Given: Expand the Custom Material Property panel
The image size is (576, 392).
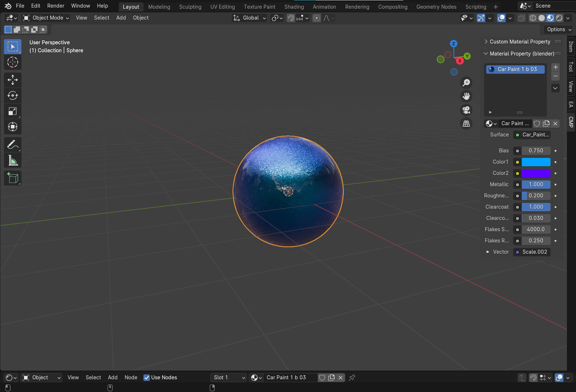Looking at the screenshot, I should pyautogui.click(x=520, y=42).
